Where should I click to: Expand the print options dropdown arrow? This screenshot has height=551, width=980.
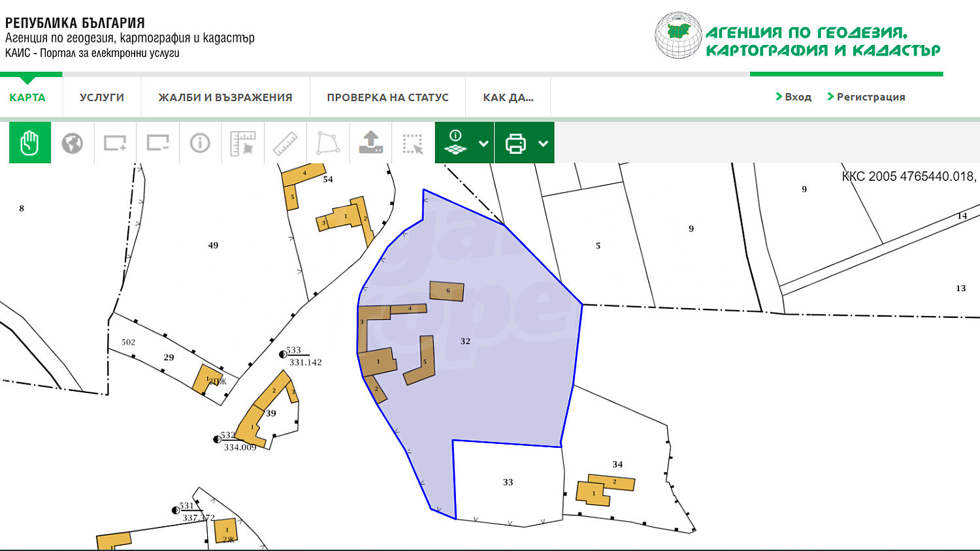point(543,144)
